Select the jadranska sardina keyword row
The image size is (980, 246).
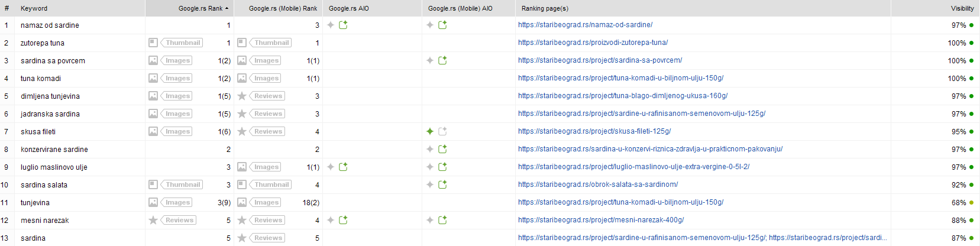point(50,114)
